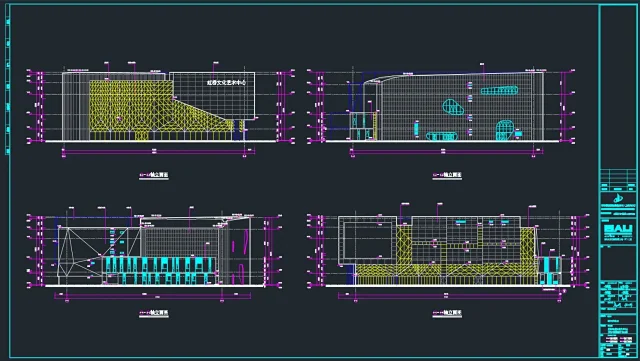Click the cyan arch-shaped opening at the base of the top-right elevation
The height and width of the screenshot is (361, 640).
pyautogui.click(x=504, y=131)
